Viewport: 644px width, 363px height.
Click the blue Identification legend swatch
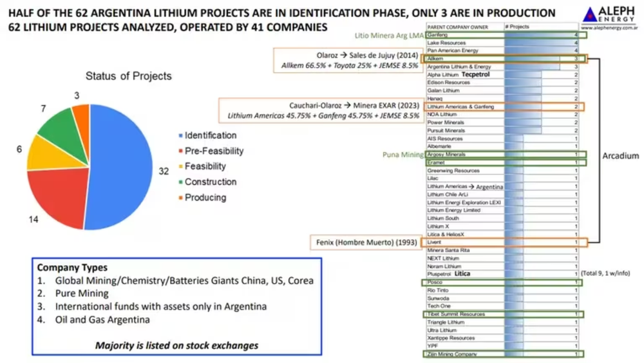coord(180,136)
